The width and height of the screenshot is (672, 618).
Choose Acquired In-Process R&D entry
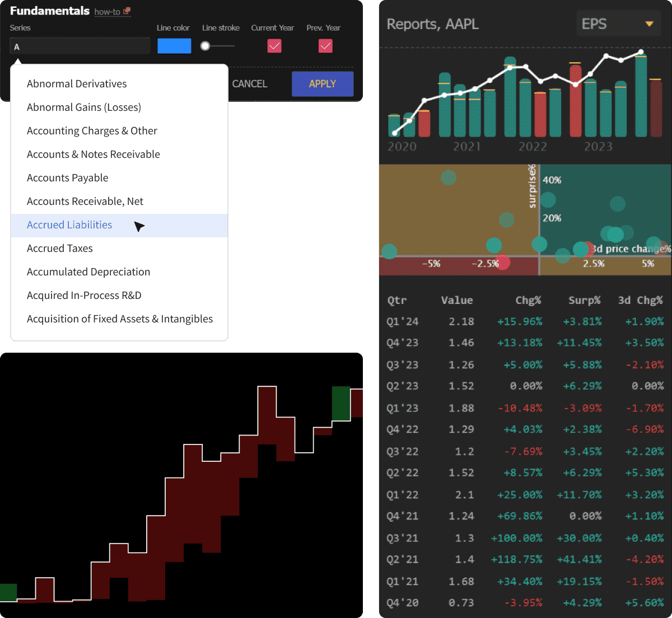point(84,296)
